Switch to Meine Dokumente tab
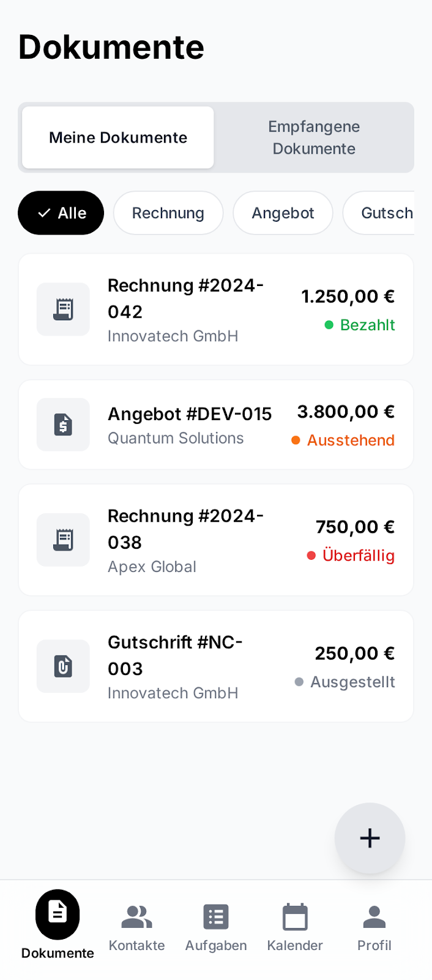 tap(118, 138)
